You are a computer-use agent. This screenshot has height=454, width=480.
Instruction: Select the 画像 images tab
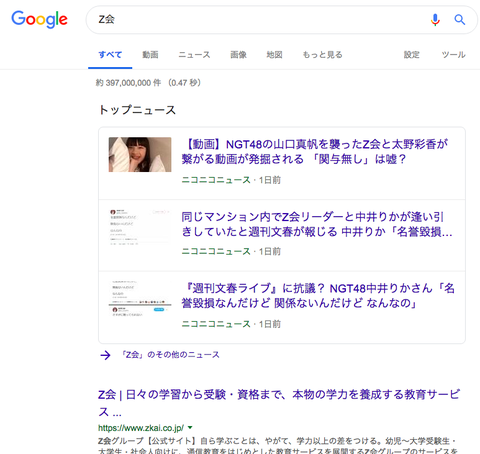point(238,55)
